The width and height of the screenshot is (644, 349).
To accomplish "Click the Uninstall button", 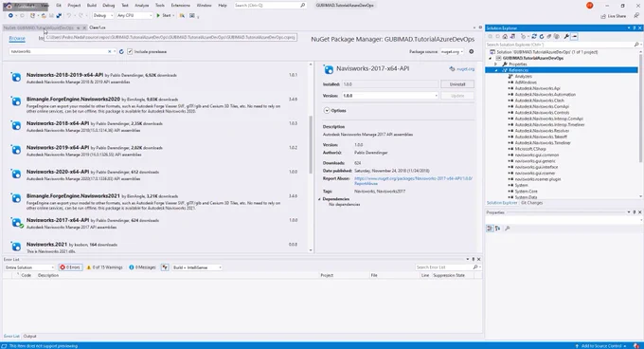I will pyautogui.click(x=457, y=83).
